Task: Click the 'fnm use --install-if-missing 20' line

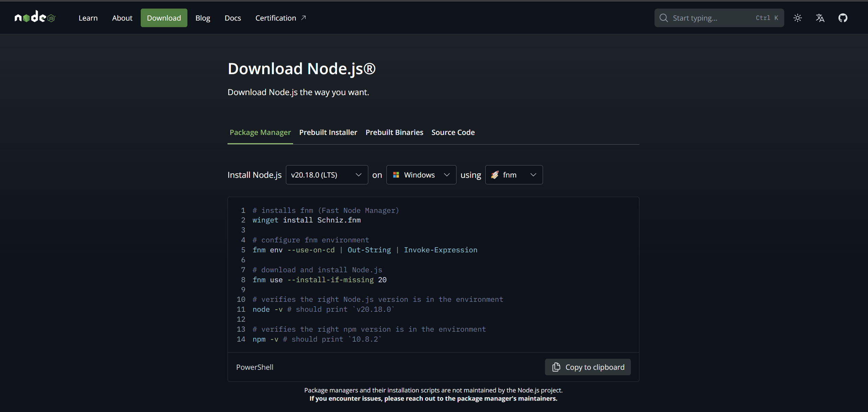Action: click(320, 280)
